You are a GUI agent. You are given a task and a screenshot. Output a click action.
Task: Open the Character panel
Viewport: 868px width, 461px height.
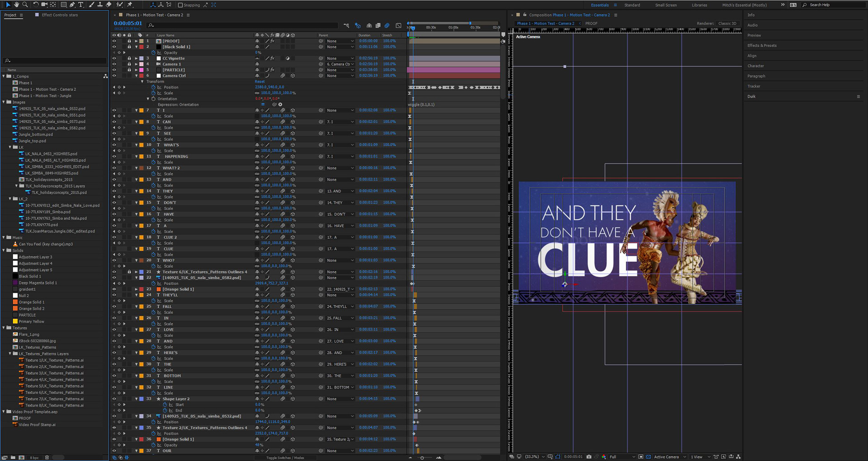(755, 66)
